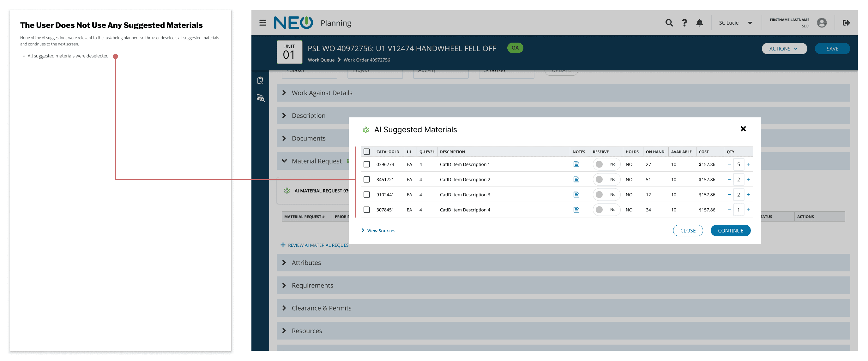
Task: Open the ACTIONS dropdown button
Action: (784, 49)
